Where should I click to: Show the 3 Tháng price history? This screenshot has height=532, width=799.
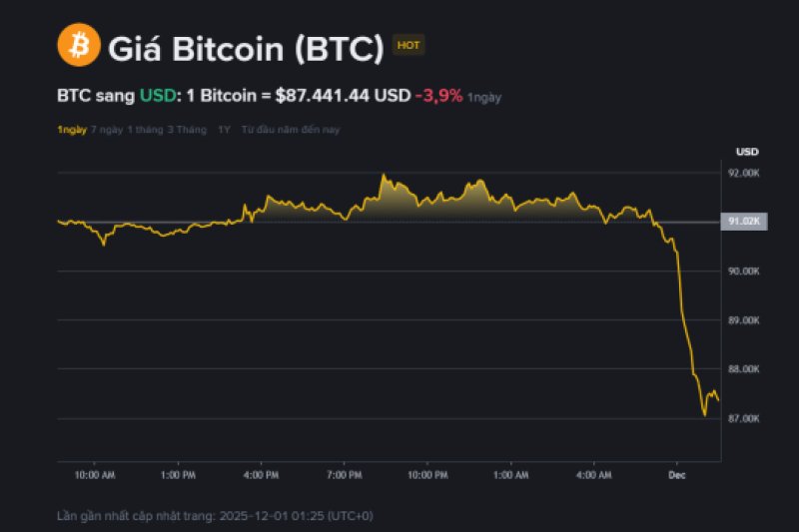pos(187,130)
